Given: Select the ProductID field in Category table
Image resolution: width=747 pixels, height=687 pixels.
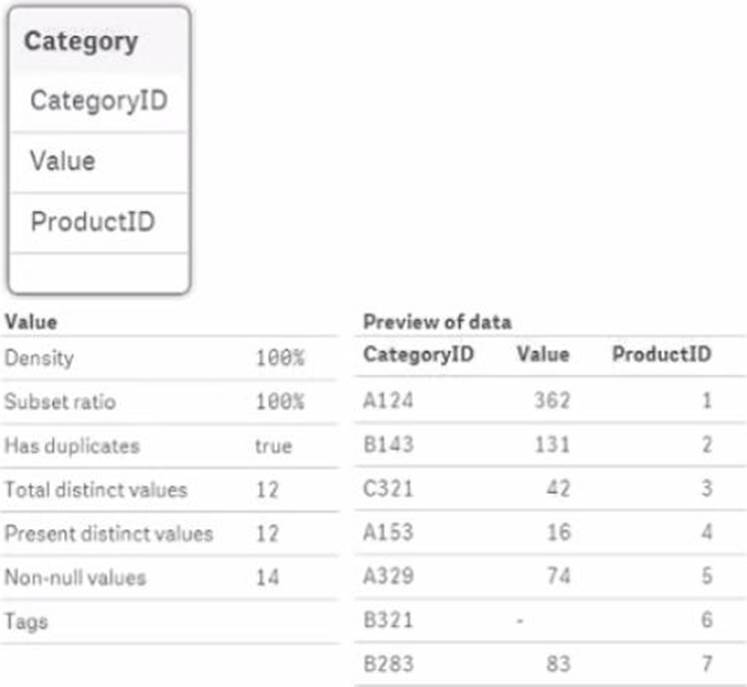Looking at the screenshot, I should 92,221.
